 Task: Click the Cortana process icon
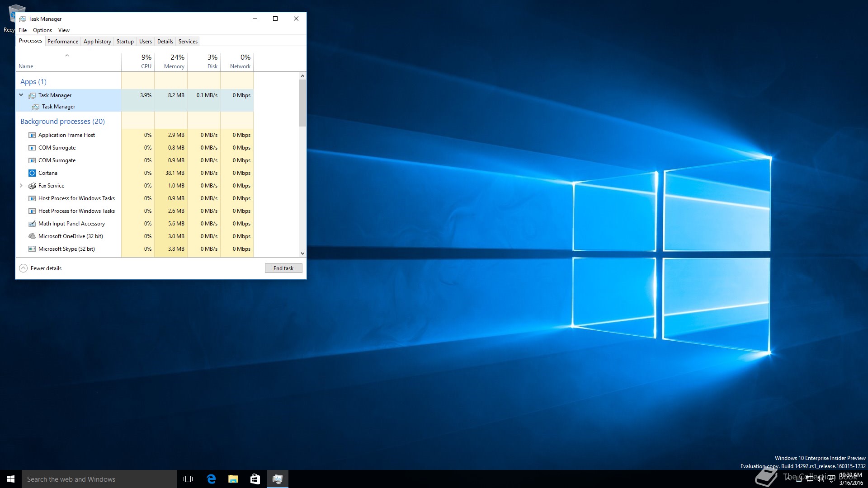[32, 173]
